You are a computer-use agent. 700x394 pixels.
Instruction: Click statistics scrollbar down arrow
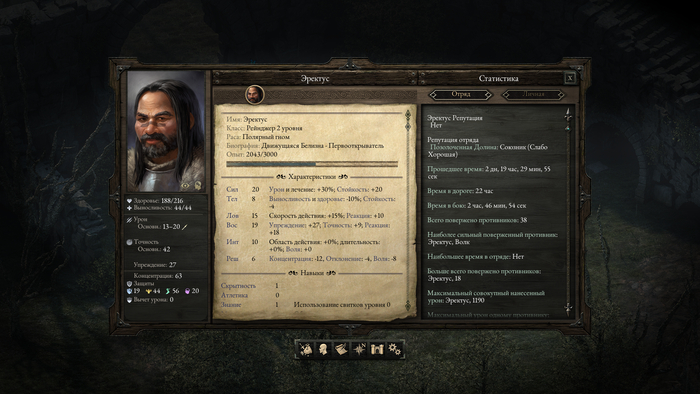tap(568, 309)
